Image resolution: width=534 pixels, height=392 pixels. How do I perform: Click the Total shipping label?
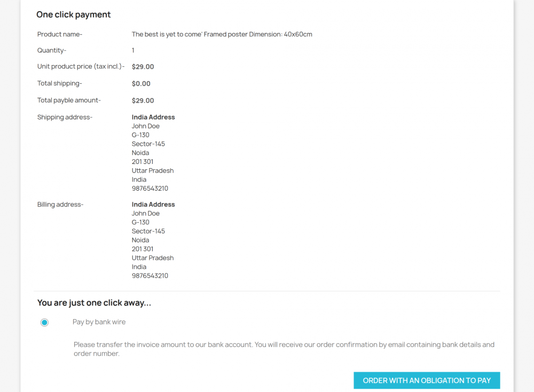point(60,83)
